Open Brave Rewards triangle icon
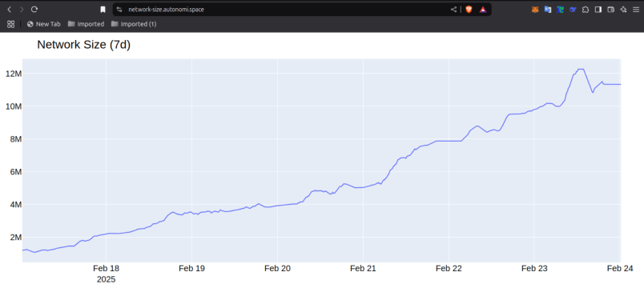This screenshot has width=644, height=288. 483,10
